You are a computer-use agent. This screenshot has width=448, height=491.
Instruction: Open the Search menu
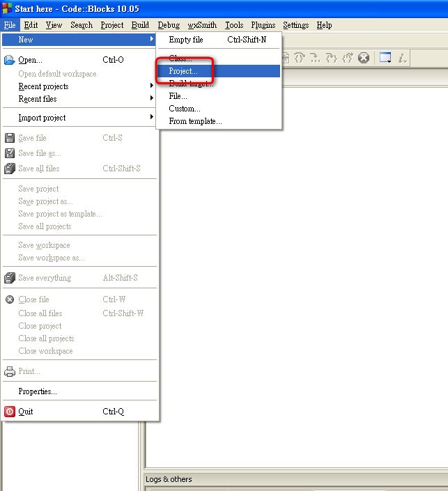pos(82,25)
